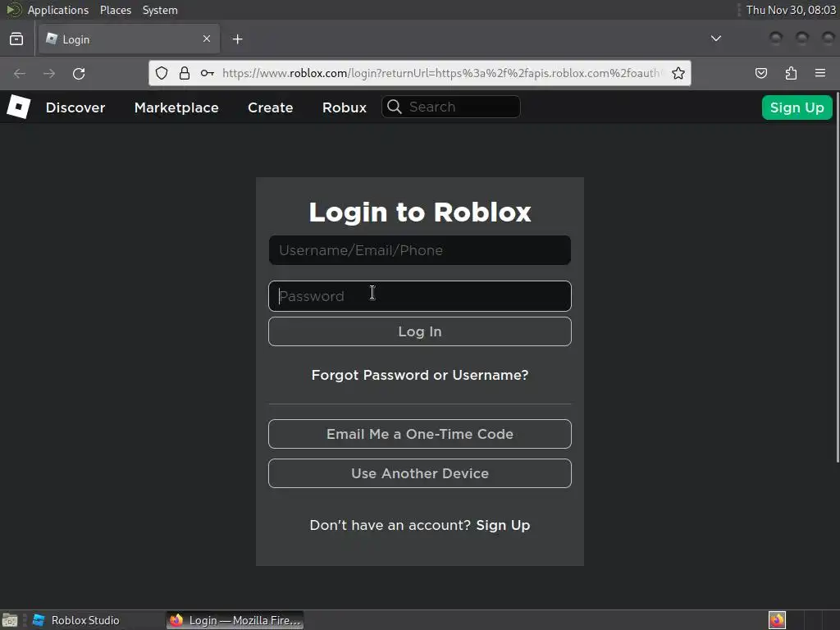Switch to Roblox Studio taskbar item
840x630 pixels.
point(76,620)
